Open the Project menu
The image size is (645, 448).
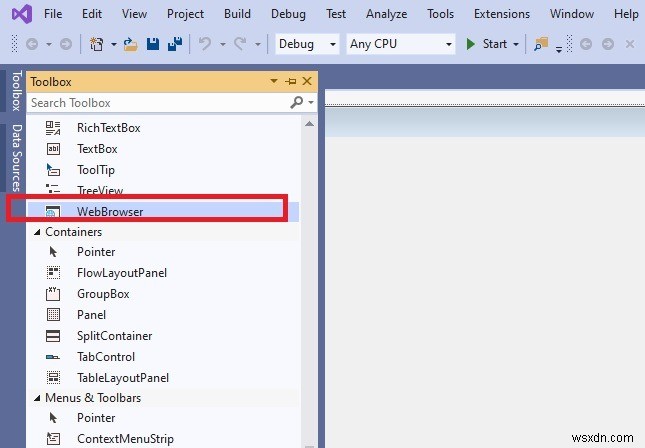coord(185,14)
